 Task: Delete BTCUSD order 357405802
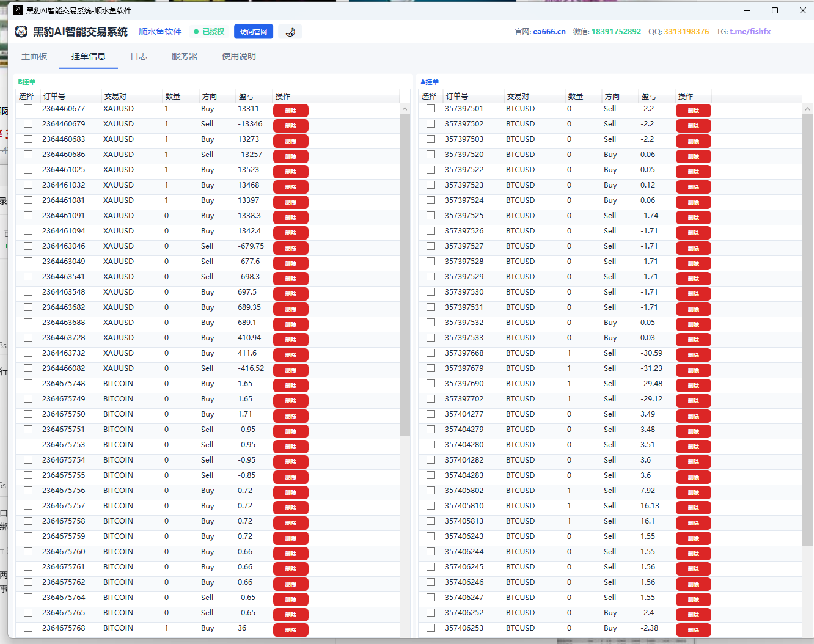[694, 492]
